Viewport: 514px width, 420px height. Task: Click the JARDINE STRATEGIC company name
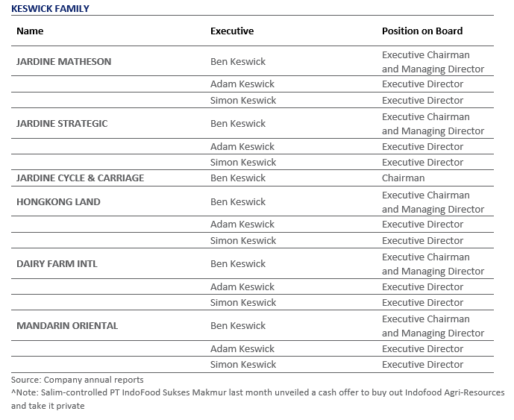click(62, 124)
